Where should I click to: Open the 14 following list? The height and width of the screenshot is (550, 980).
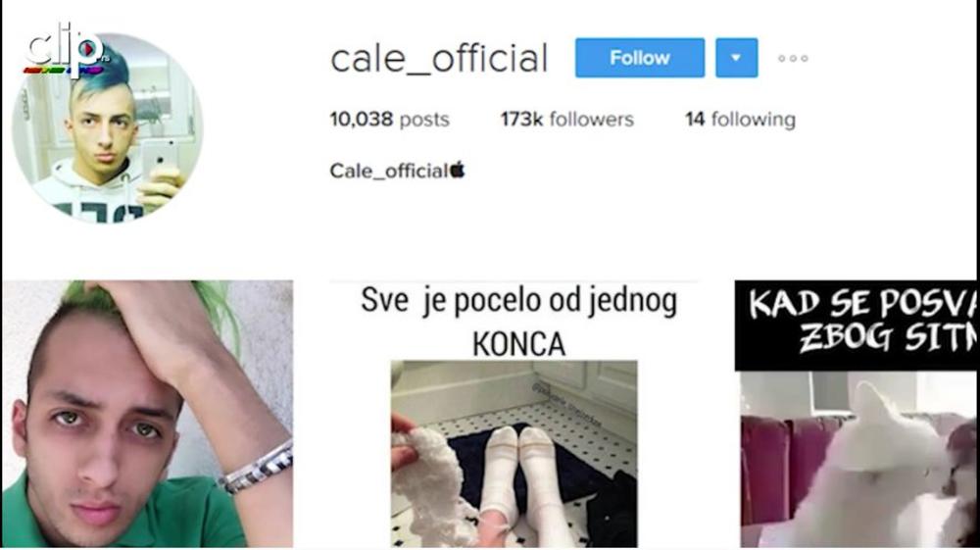click(740, 120)
